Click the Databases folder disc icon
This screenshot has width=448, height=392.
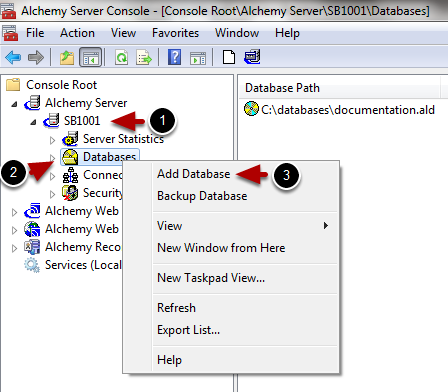coord(70,157)
